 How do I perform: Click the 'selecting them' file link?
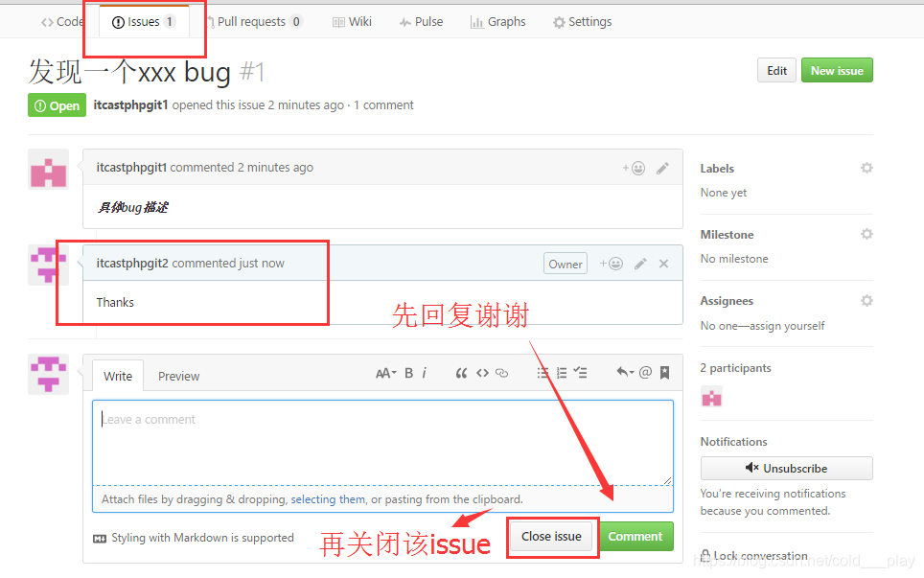point(328,499)
